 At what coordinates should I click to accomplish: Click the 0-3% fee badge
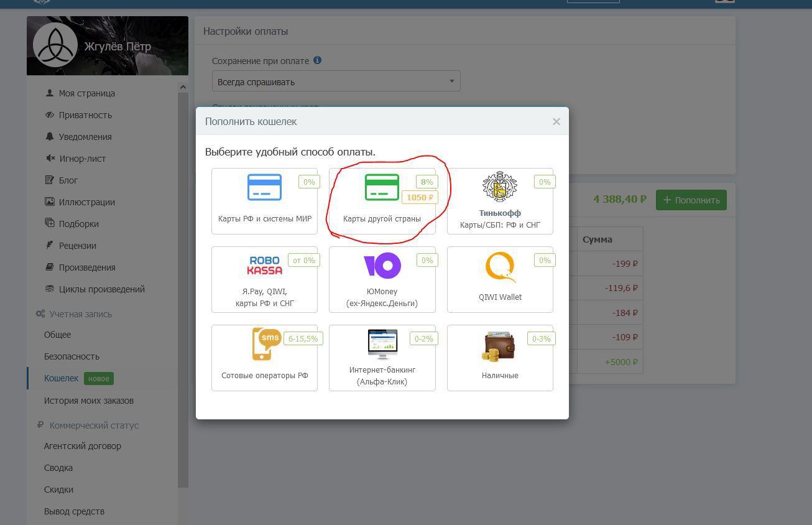(542, 338)
